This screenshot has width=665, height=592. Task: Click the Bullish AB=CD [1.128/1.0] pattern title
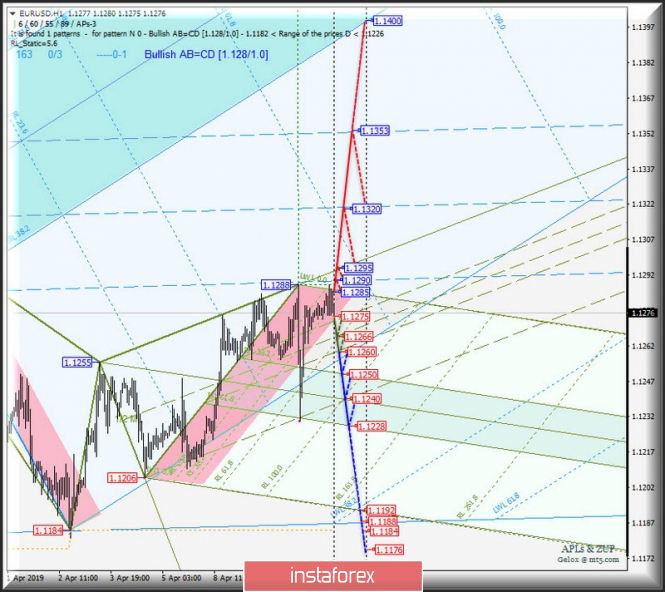pos(206,54)
